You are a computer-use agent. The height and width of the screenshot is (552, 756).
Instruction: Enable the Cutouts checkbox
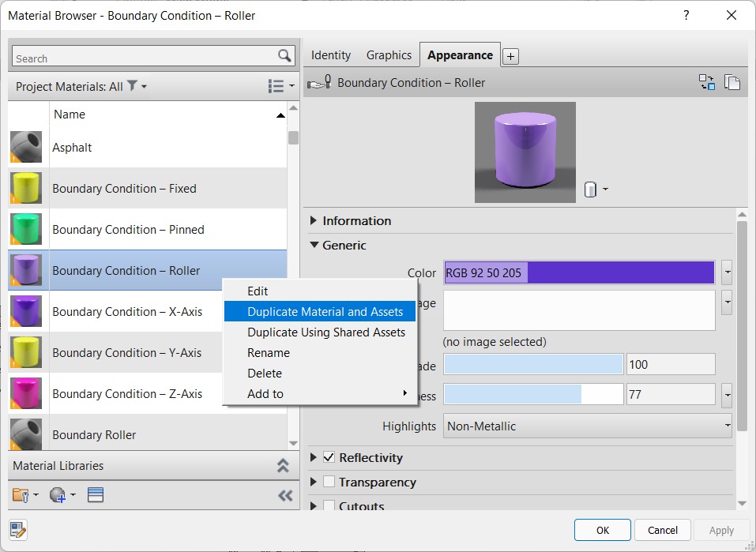coord(329,505)
